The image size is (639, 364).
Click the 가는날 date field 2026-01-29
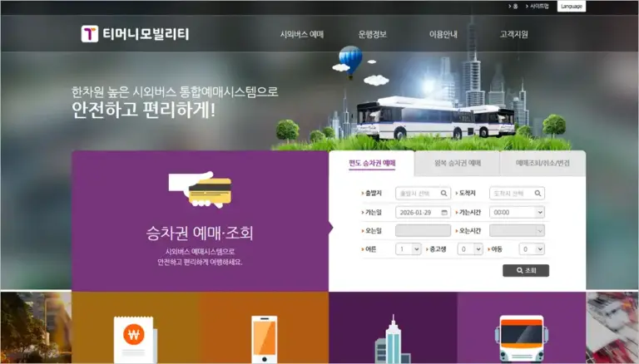[x=423, y=212]
